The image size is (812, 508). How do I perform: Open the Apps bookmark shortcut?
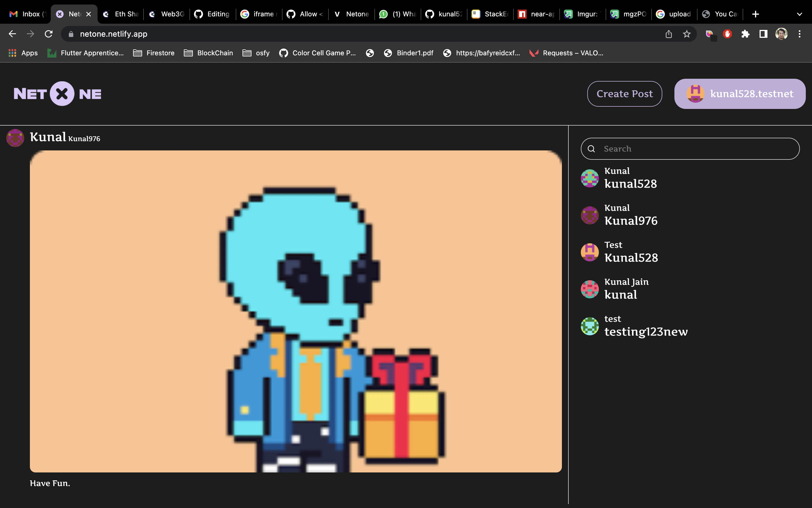pyautogui.click(x=23, y=53)
